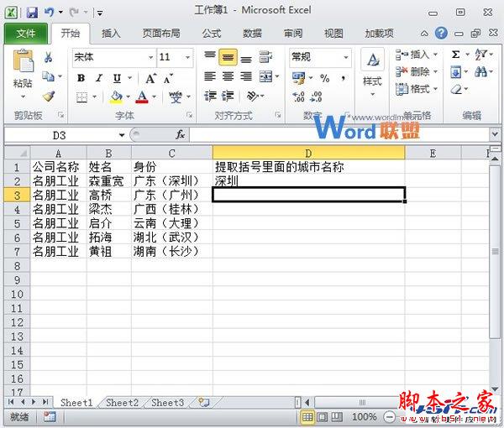Click Decrease Decimal icon
This screenshot has height=428, width=504.
click(x=316, y=97)
